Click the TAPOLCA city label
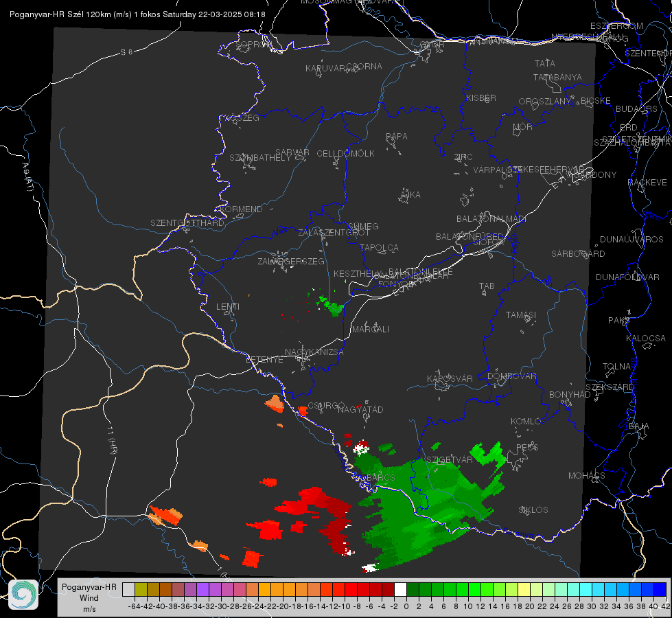 [x=380, y=247]
